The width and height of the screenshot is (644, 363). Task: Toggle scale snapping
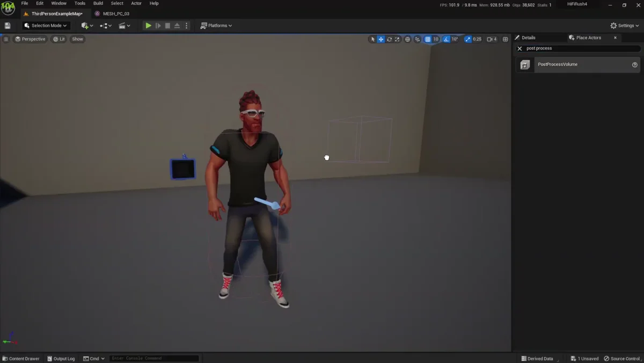467,39
